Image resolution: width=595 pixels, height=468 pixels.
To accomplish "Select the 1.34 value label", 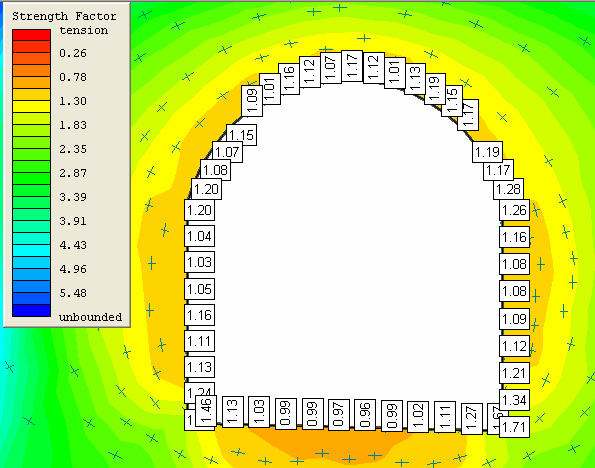I will (x=514, y=400).
